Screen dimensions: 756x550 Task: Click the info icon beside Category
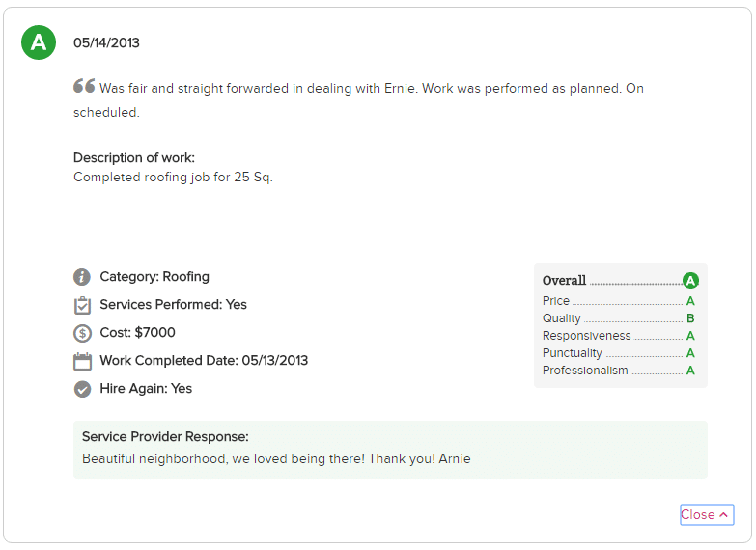(x=82, y=277)
